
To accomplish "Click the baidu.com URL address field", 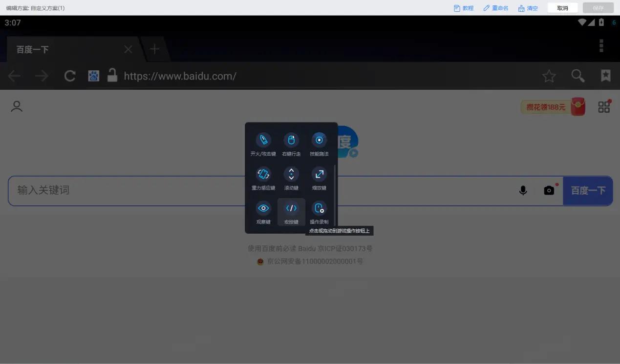I will click(x=180, y=76).
